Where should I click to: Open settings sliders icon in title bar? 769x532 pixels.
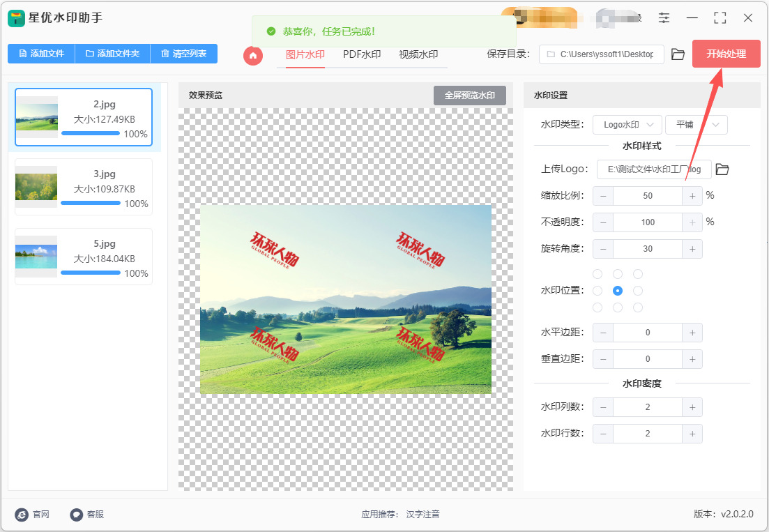(664, 18)
